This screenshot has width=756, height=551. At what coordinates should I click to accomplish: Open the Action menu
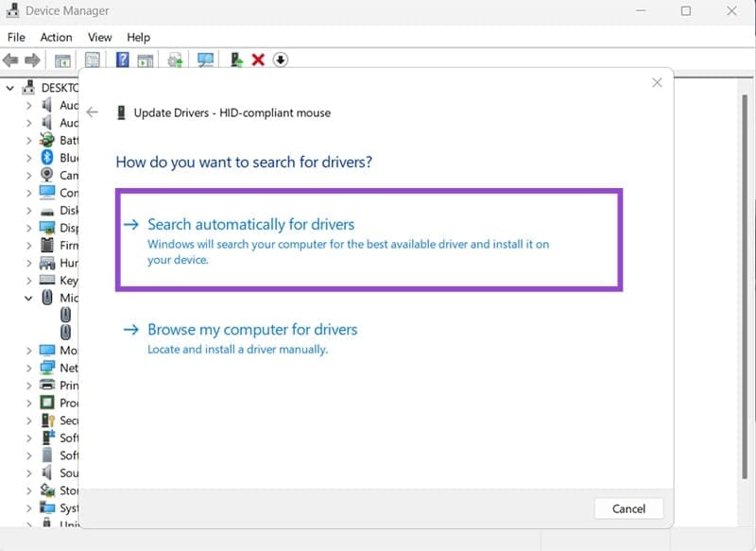point(56,38)
